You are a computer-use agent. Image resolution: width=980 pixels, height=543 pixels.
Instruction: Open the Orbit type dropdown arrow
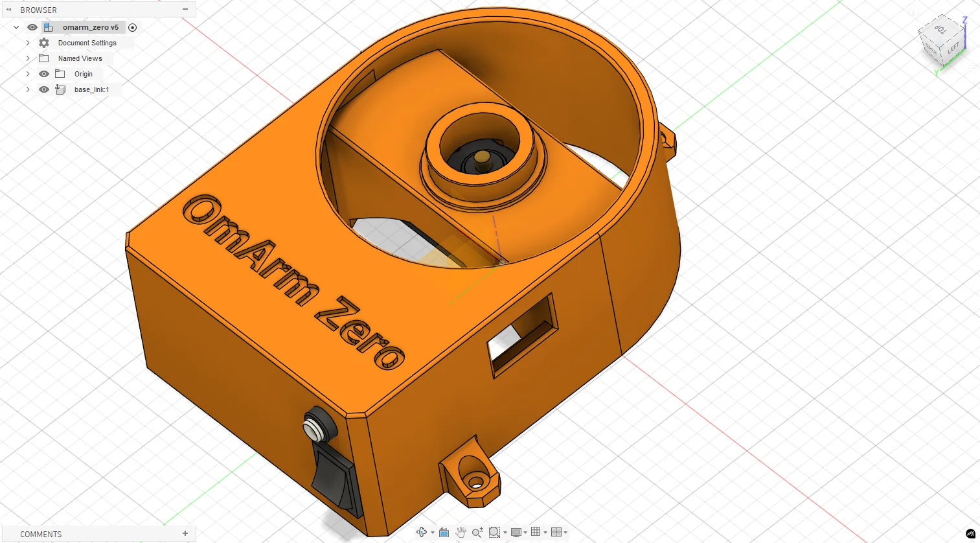pyautogui.click(x=433, y=533)
